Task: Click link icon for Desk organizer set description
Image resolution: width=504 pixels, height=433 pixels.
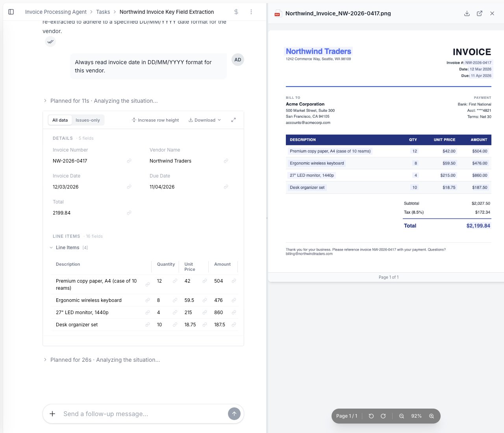Action: coord(148,325)
